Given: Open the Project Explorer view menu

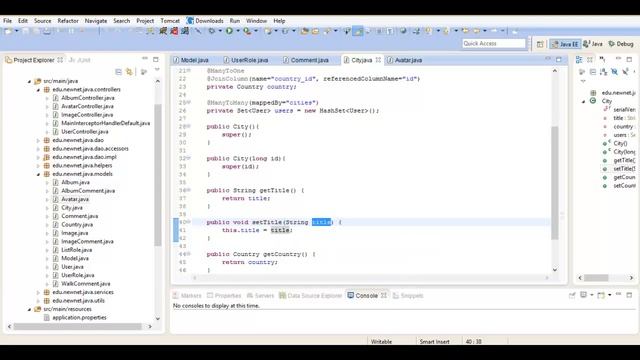Looking at the screenshot, I should click(157, 70).
